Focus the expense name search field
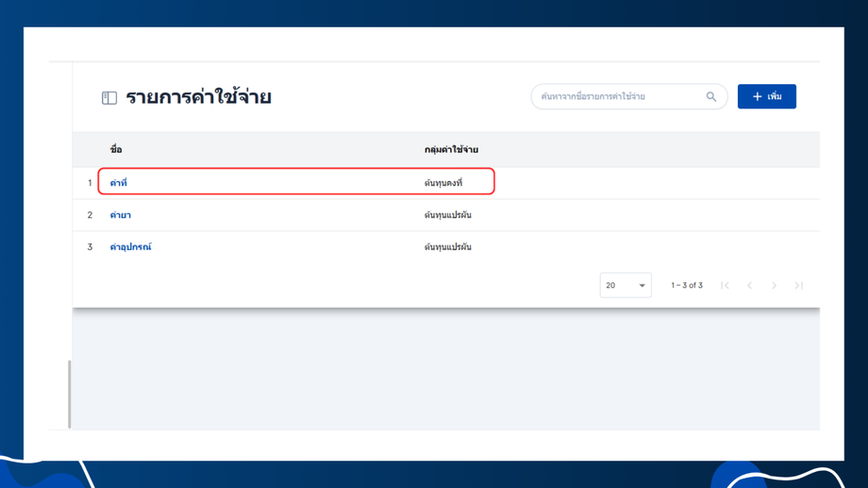Viewport: 868px width, 488px height. tap(629, 96)
